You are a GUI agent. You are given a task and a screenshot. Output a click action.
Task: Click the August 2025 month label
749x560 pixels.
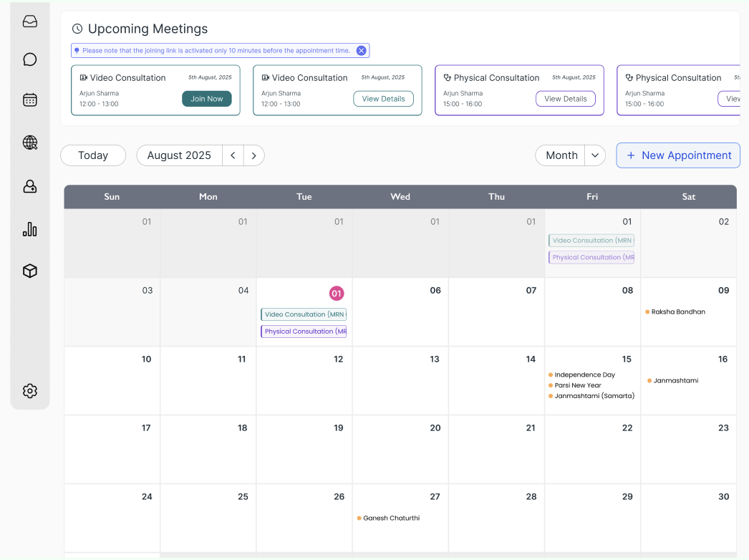[179, 155]
